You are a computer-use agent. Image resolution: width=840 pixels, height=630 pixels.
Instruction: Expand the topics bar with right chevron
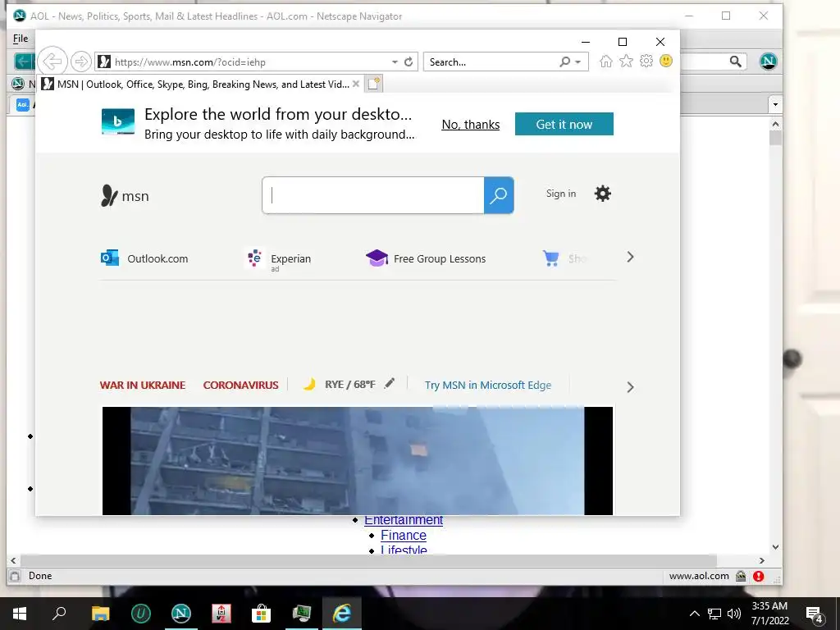tap(631, 387)
